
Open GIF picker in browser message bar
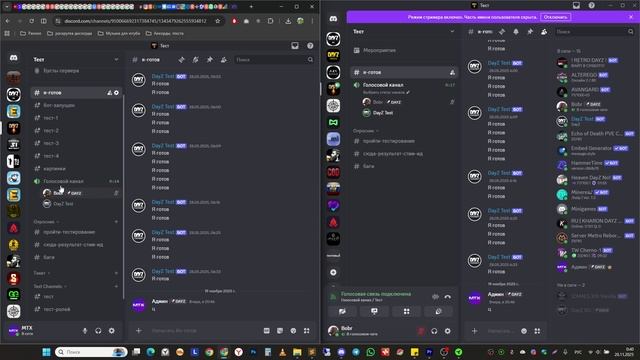pyautogui.click(x=267, y=331)
